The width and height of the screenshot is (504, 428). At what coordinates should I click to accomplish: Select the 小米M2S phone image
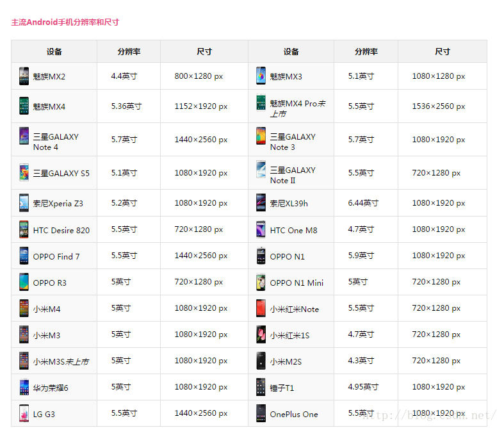(261, 361)
